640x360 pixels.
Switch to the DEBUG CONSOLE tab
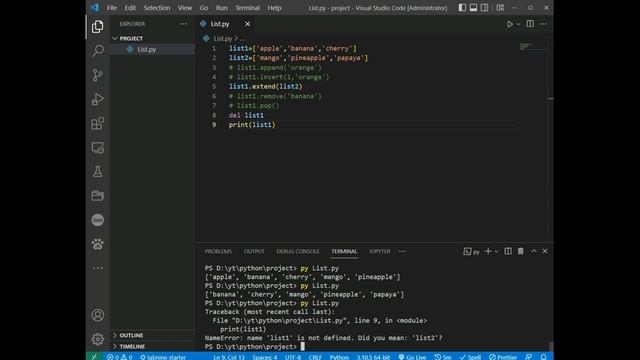coord(298,251)
